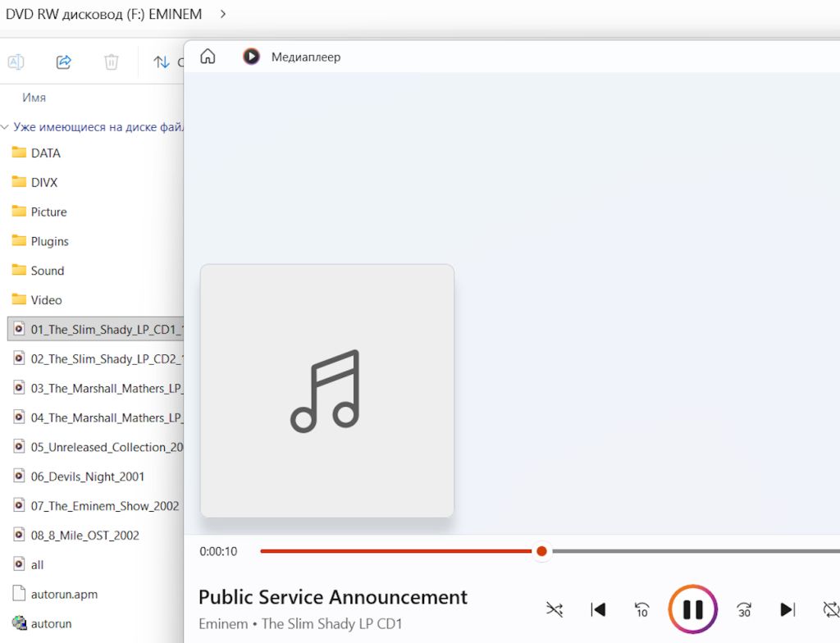Screen dimensions: 840x643
Task: Skip to the next track
Action: coord(787,609)
